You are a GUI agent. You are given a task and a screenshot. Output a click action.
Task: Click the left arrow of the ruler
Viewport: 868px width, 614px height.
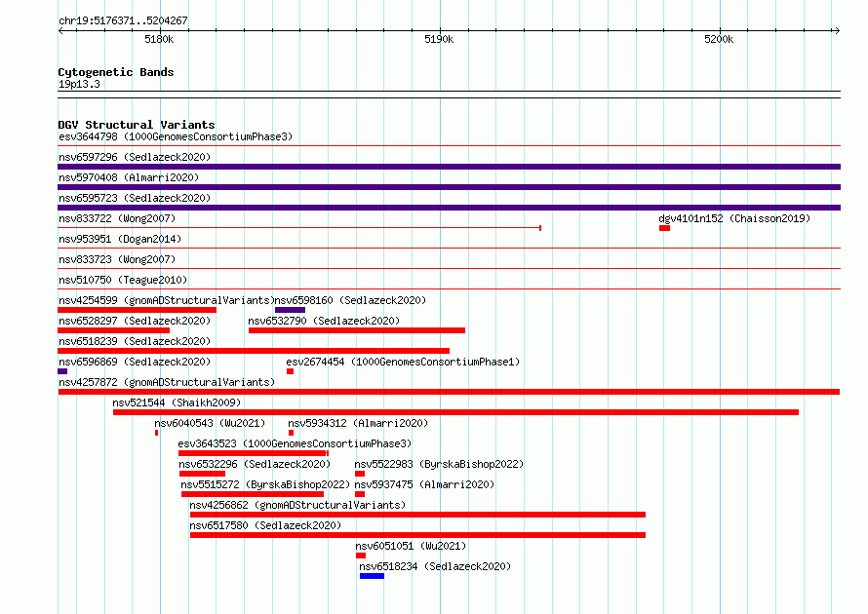(x=60, y=30)
